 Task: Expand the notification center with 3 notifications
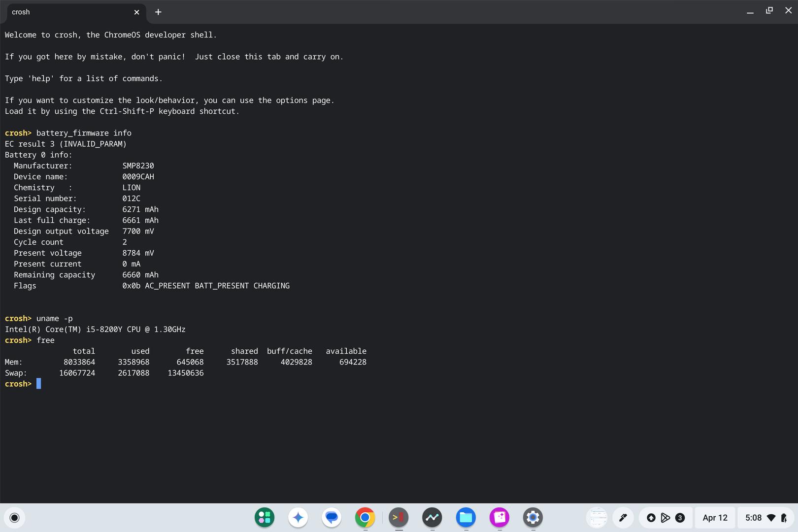coord(665,517)
